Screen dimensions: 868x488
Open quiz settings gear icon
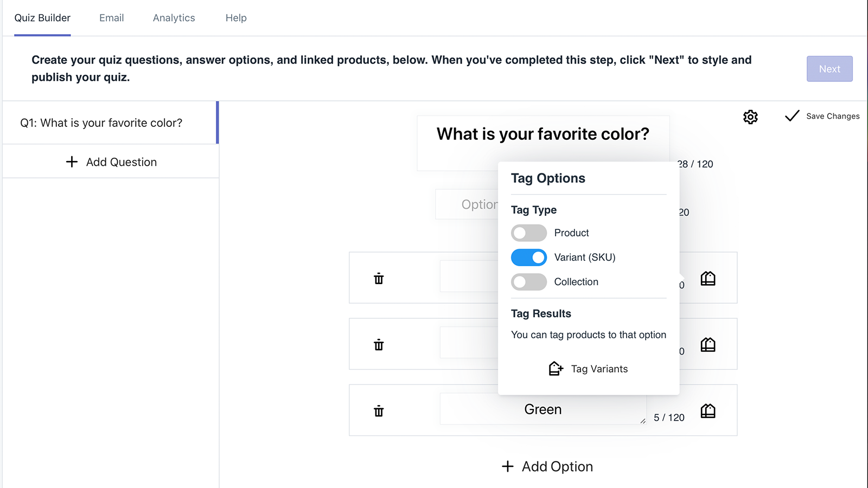tap(750, 117)
